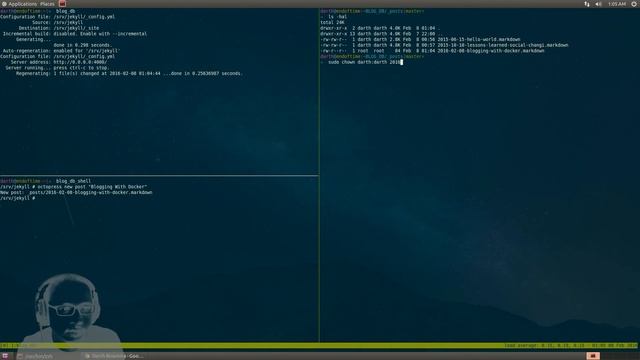Image resolution: width=640 pixels, height=360 pixels.
Task: Open the Places menu
Action: [47, 4]
